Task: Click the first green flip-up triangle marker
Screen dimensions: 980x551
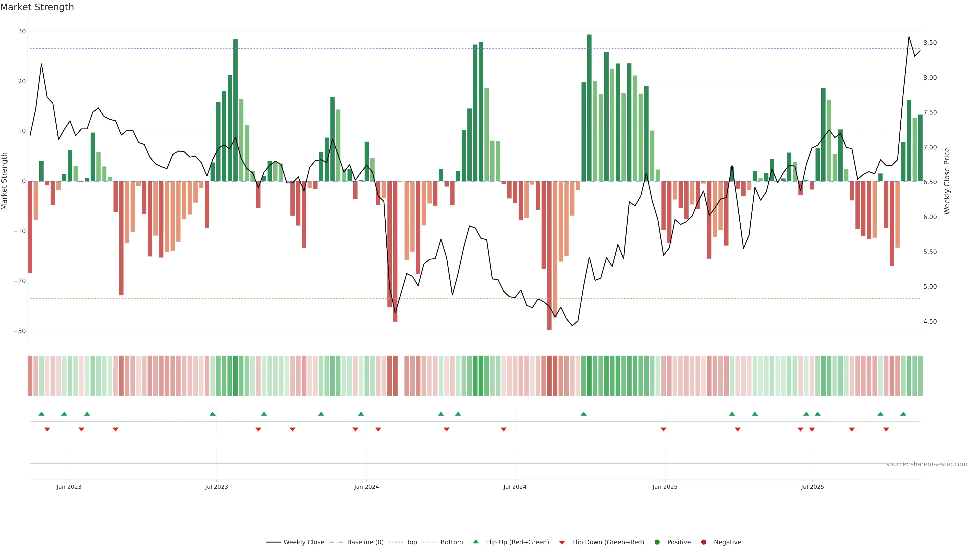Action: (x=41, y=414)
